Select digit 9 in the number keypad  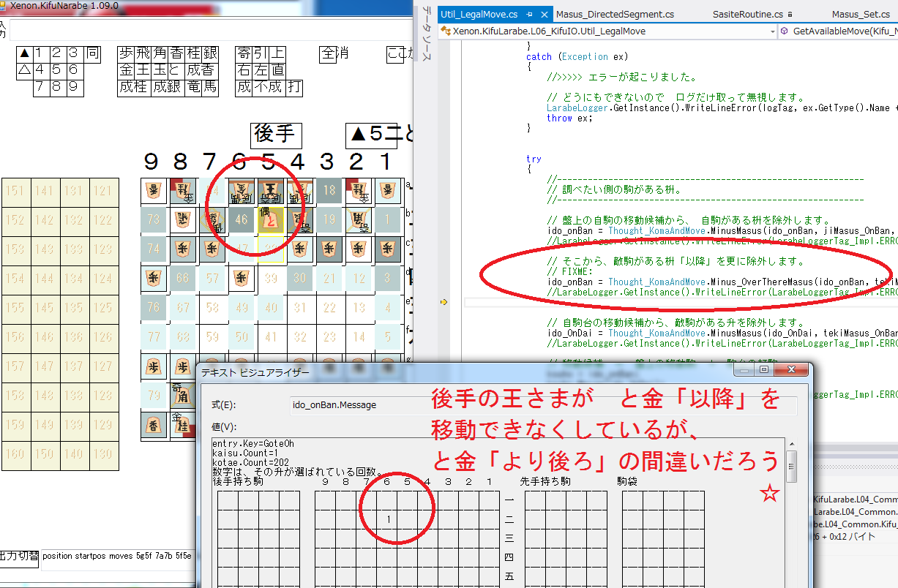pos(75,88)
